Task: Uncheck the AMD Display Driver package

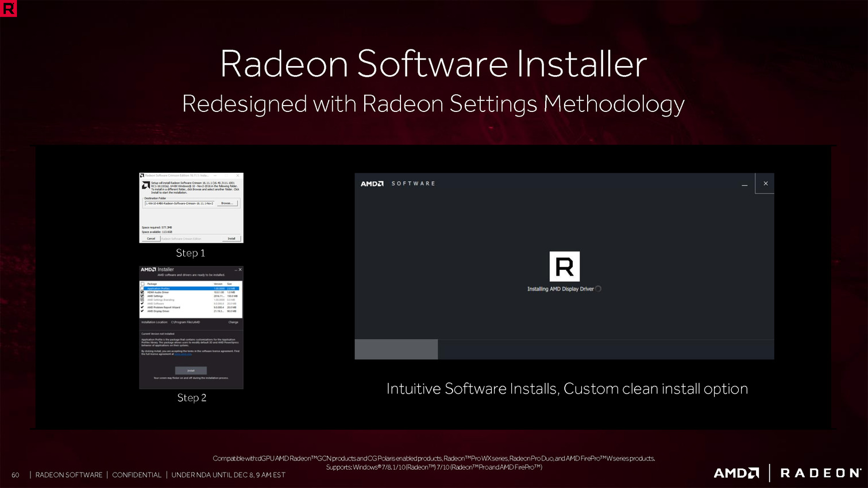Action: click(142, 311)
